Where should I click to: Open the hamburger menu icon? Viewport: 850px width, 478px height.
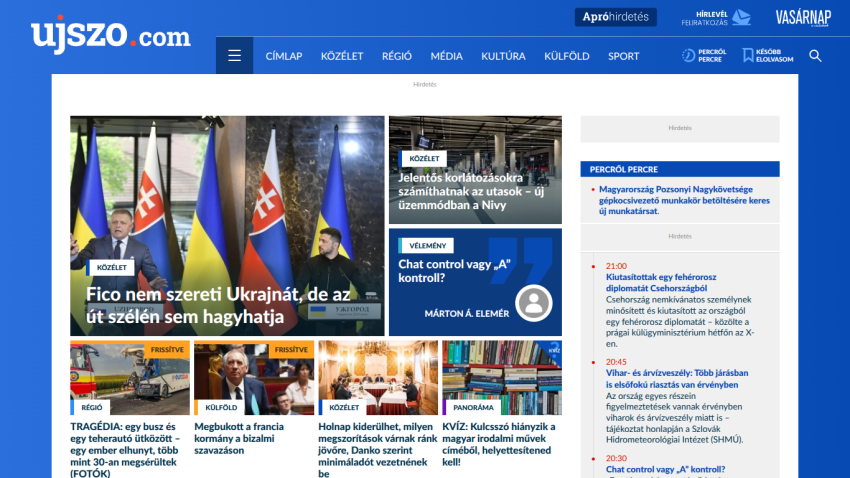(x=234, y=55)
